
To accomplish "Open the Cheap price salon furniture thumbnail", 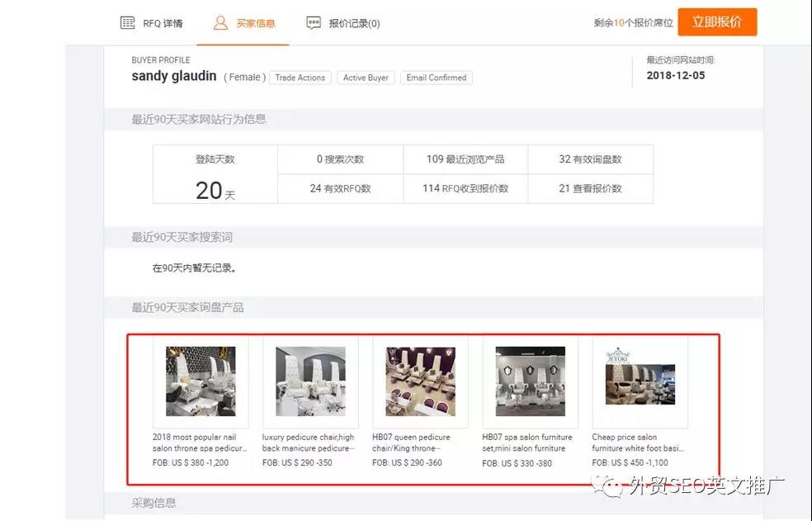I will [640, 381].
